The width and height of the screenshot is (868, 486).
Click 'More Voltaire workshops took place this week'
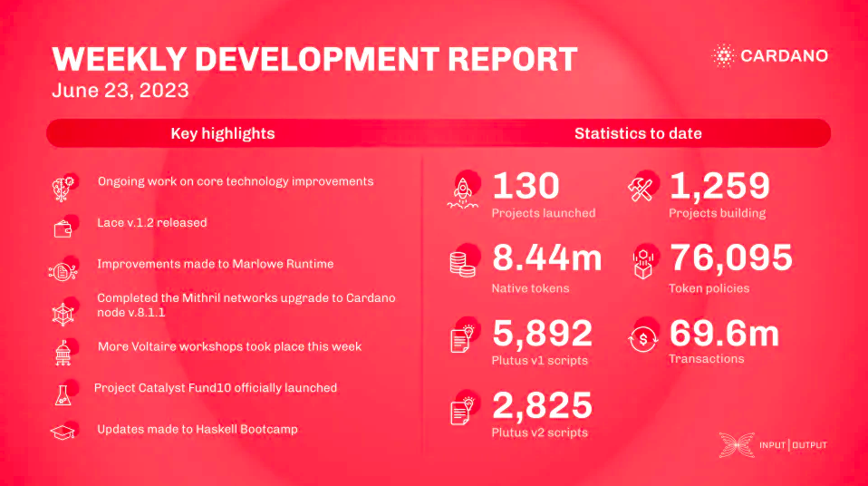[230, 347]
